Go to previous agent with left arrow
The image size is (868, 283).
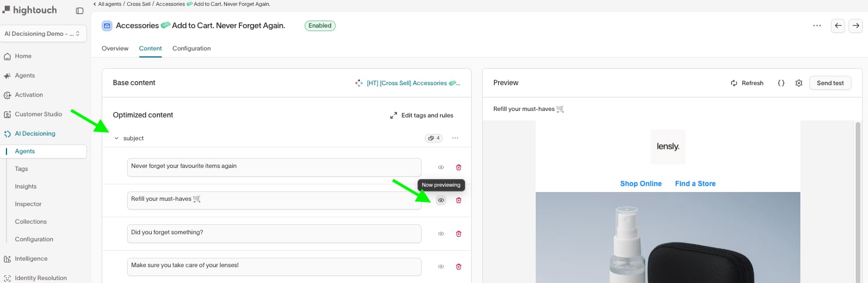click(x=838, y=26)
